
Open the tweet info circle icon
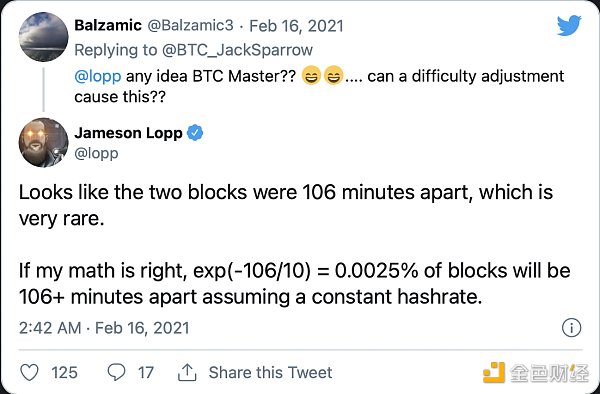571,328
